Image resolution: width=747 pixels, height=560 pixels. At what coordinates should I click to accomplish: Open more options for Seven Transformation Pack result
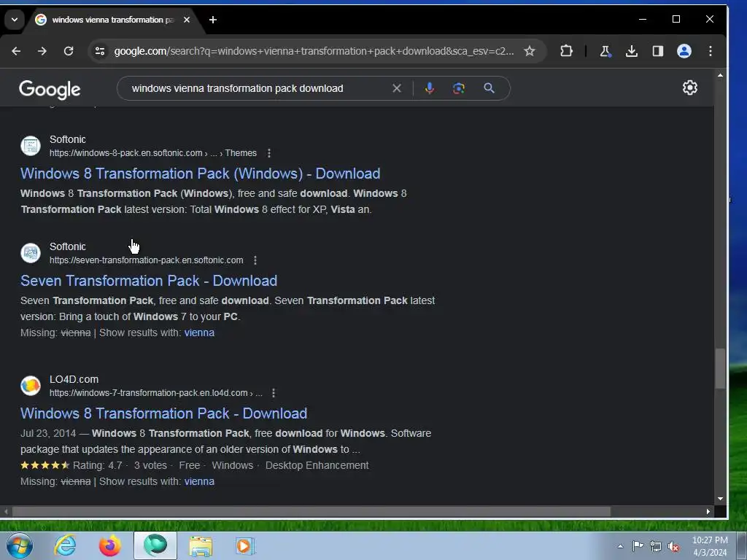tap(255, 260)
